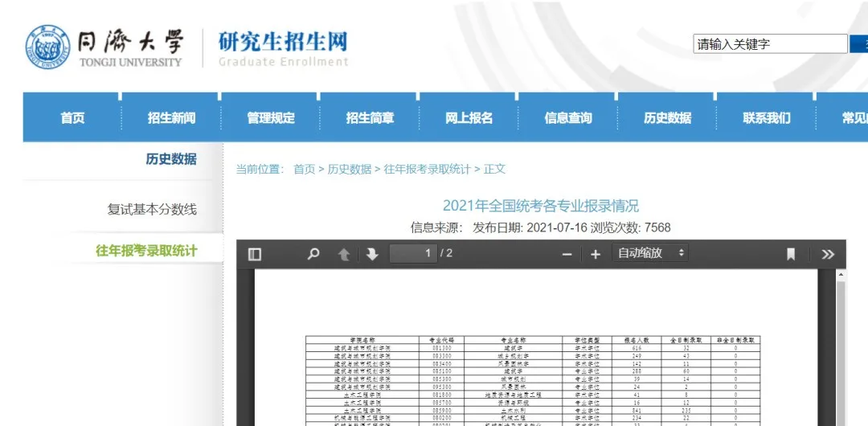Click the 研究生招生网 site title

tap(283, 42)
